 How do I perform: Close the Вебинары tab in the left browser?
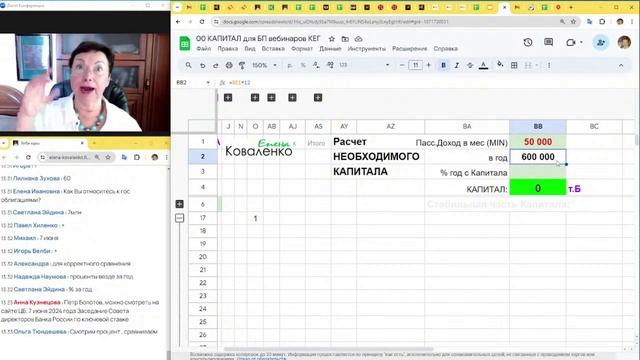tap(82, 143)
